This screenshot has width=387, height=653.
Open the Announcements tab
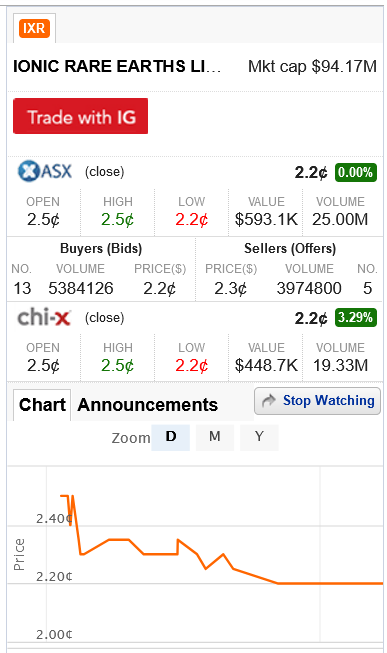click(147, 405)
